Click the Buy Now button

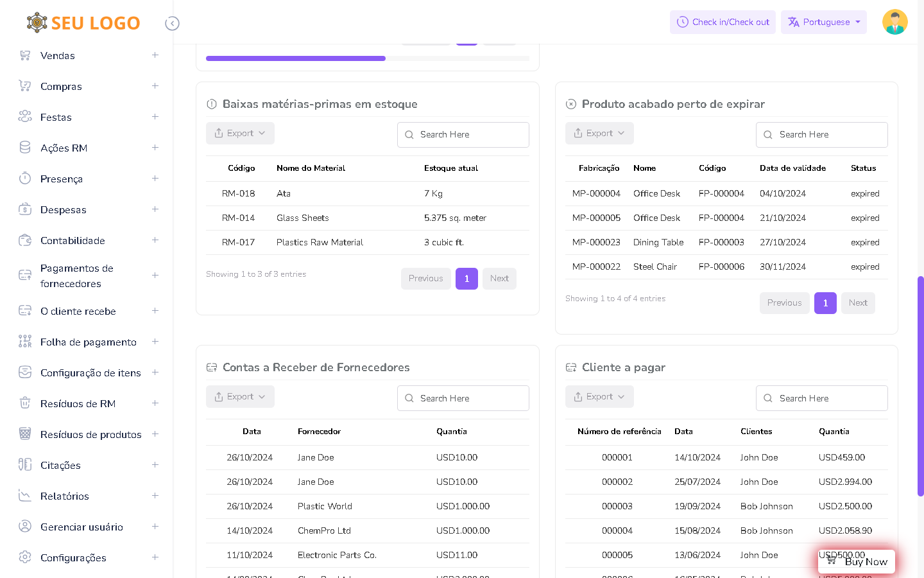tap(857, 561)
